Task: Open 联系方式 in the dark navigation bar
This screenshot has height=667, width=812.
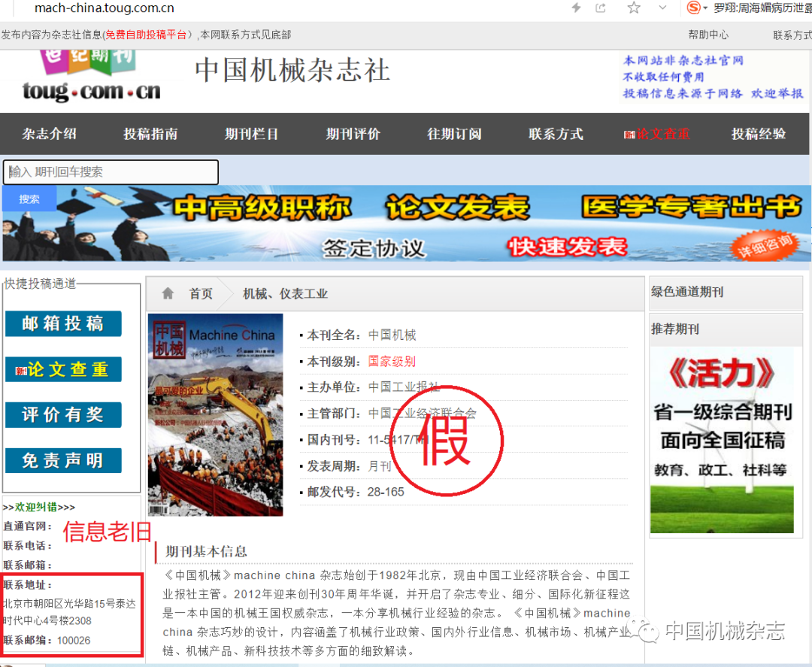Action: pos(556,134)
